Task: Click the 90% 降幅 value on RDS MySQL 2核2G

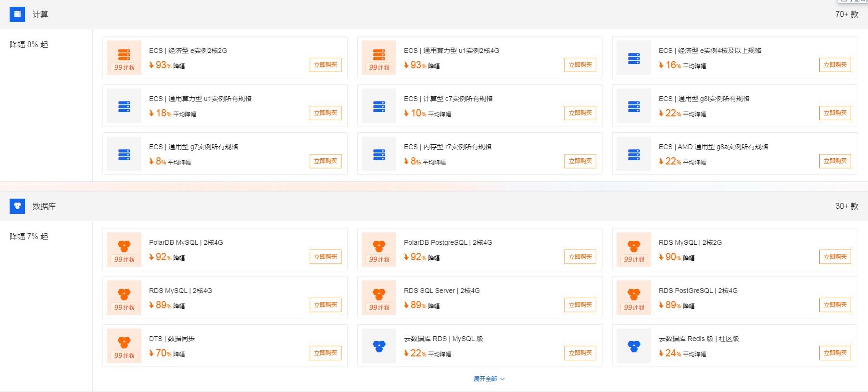Action: (x=677, y=257)
